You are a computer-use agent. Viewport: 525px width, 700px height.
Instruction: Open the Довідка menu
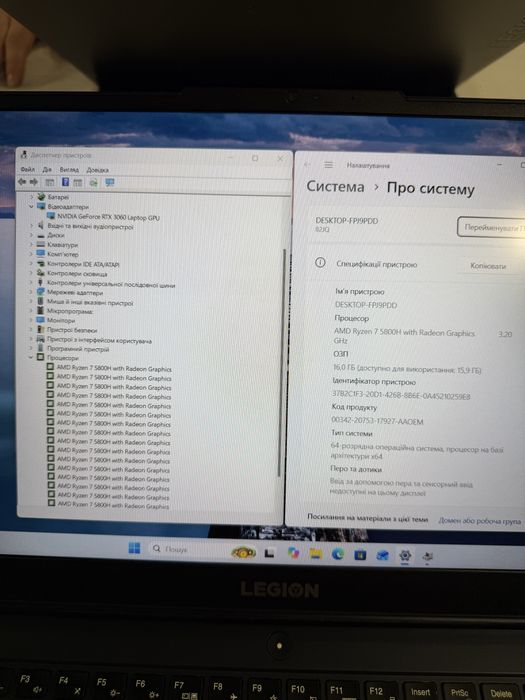97,170
